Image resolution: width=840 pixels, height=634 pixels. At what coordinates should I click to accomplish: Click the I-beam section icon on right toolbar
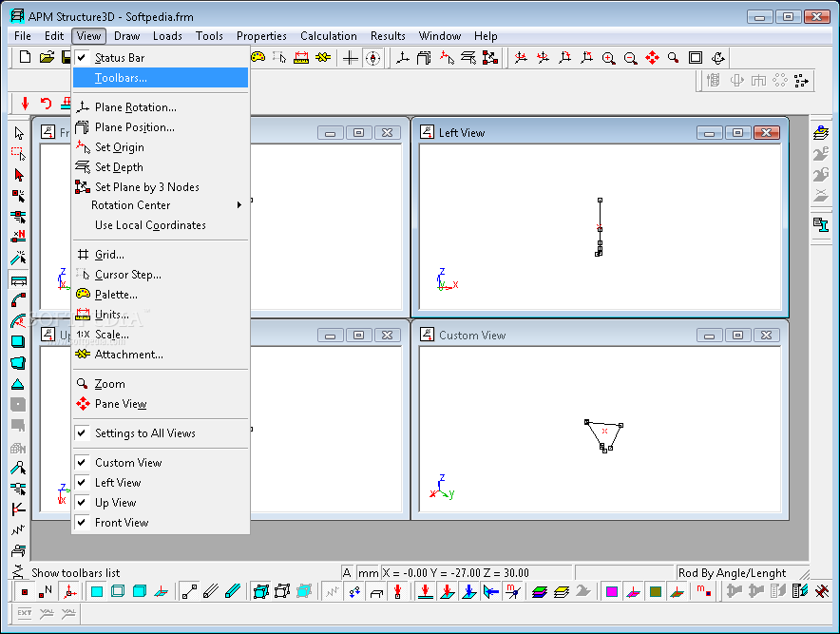820,224
